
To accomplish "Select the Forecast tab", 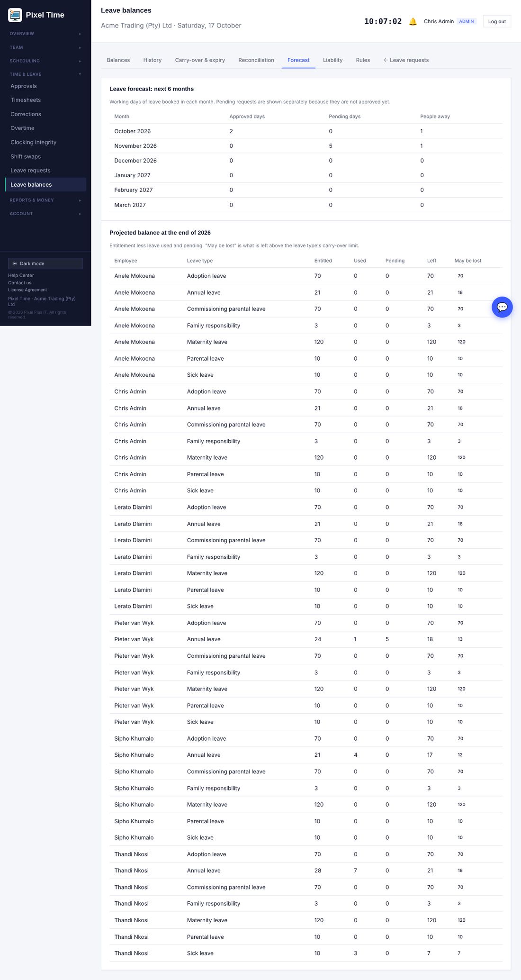I will coord(298,60).
